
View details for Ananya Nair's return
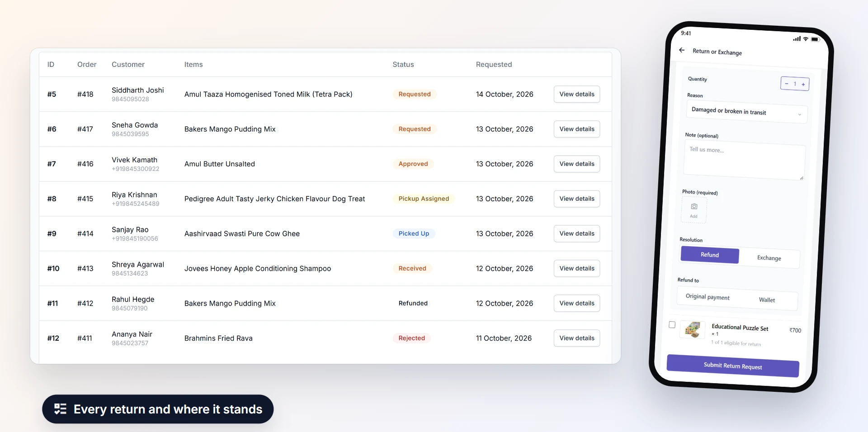(577, 338)
